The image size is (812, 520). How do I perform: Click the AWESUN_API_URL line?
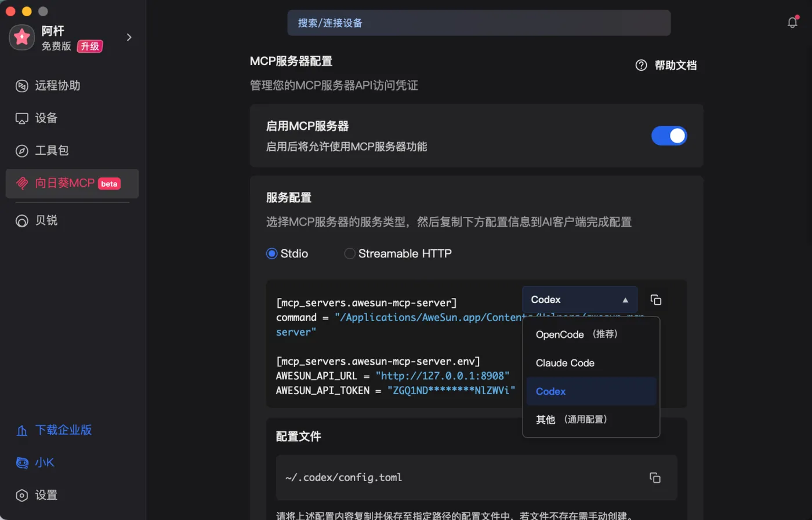[393, 376]
